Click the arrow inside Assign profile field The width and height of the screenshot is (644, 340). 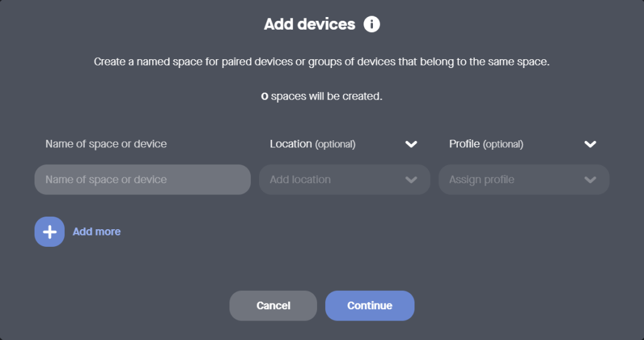coord(590,180)
